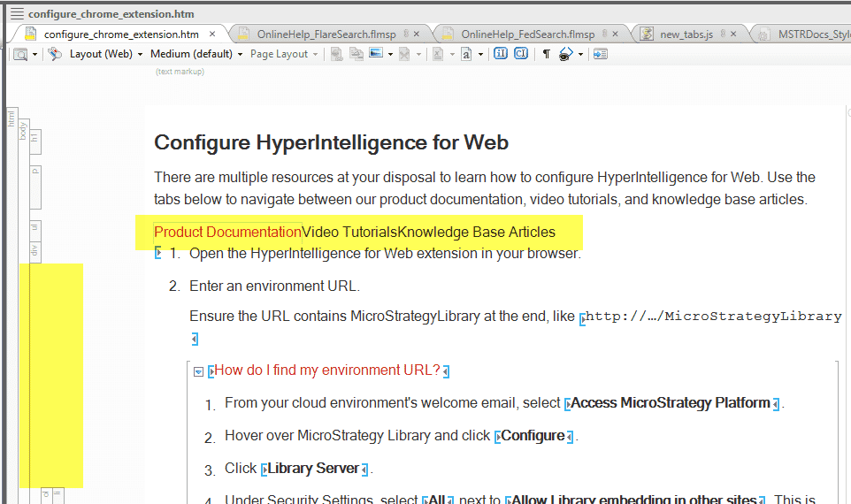The width and height of the screenshot is (851, 504).
Task: Toggle the 'i1' blue bracket toolbar button
Action: click(x=501, y=54)
